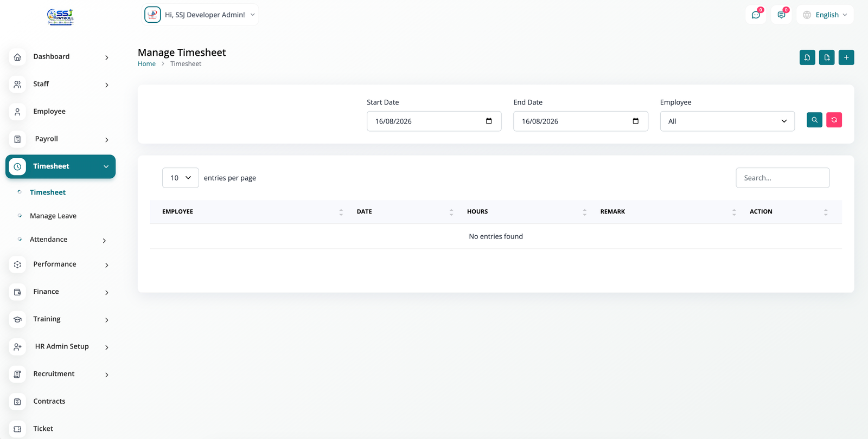Click the table Search input box
This screenshot has height=439, width=868.
(782, 178)
